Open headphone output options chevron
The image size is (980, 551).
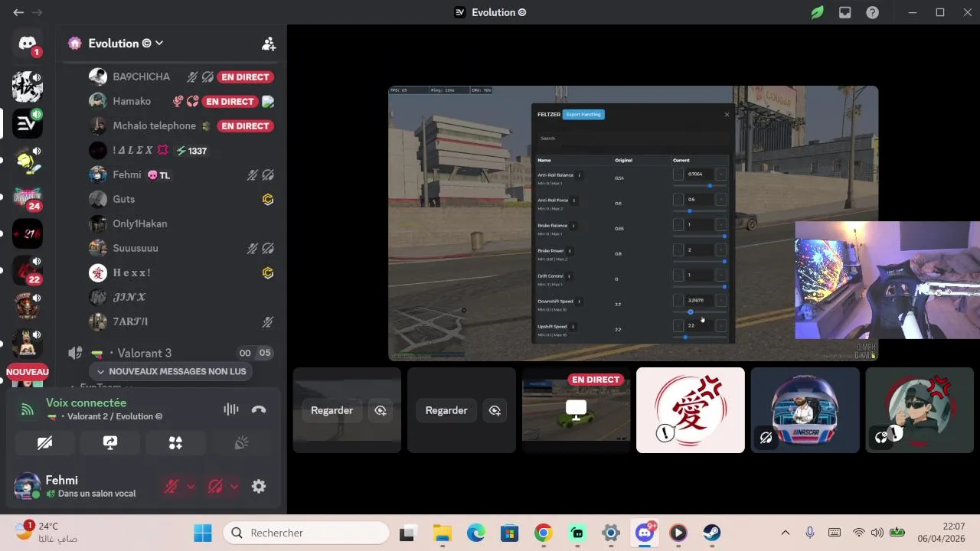(x=234, y=486)
